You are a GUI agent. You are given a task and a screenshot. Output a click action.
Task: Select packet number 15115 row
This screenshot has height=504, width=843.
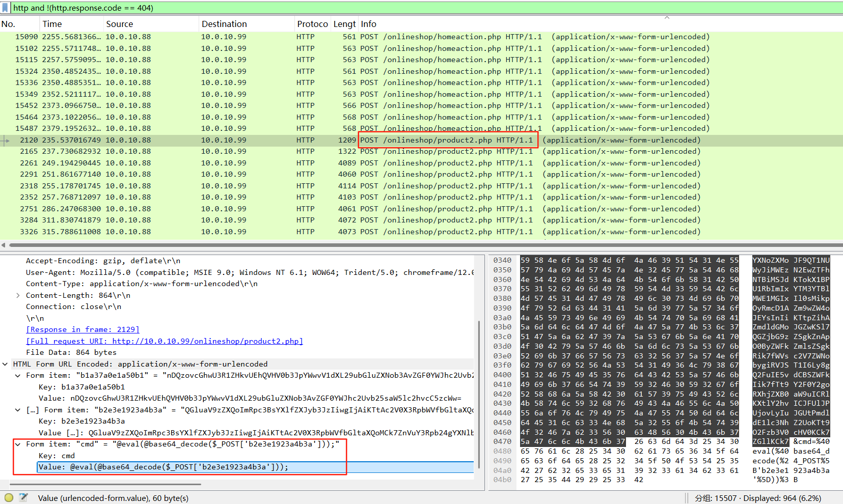point(421,60)
